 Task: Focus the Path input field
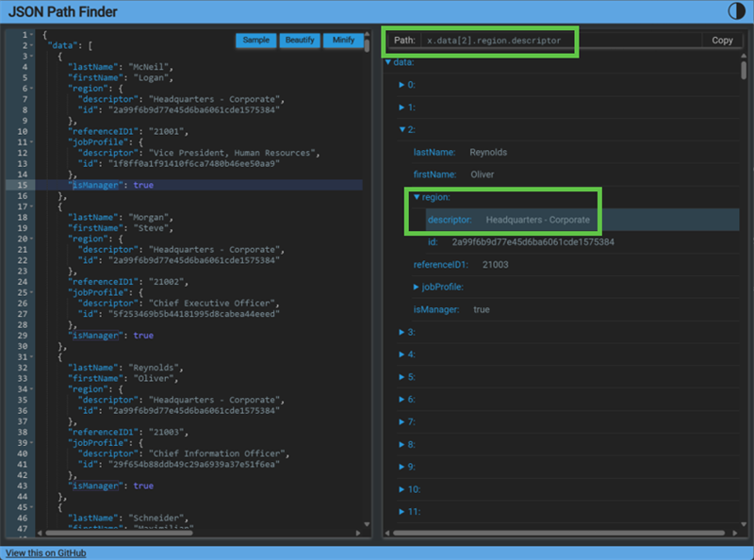click(561, 41)
